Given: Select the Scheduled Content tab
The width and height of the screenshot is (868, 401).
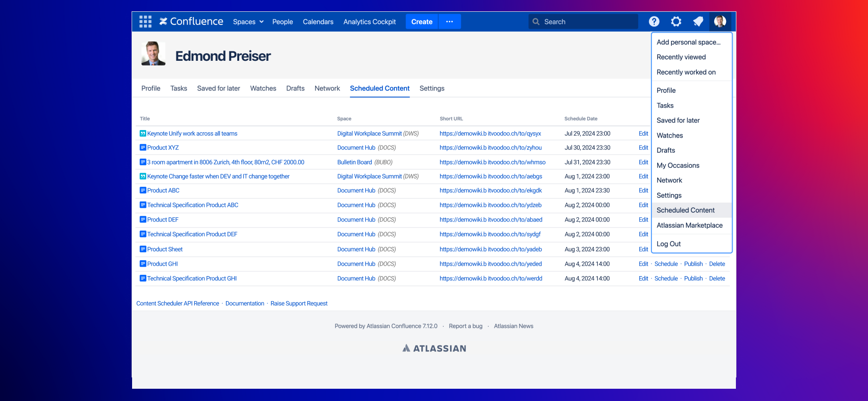Looking at the screenshot, I should coord(380,88).
